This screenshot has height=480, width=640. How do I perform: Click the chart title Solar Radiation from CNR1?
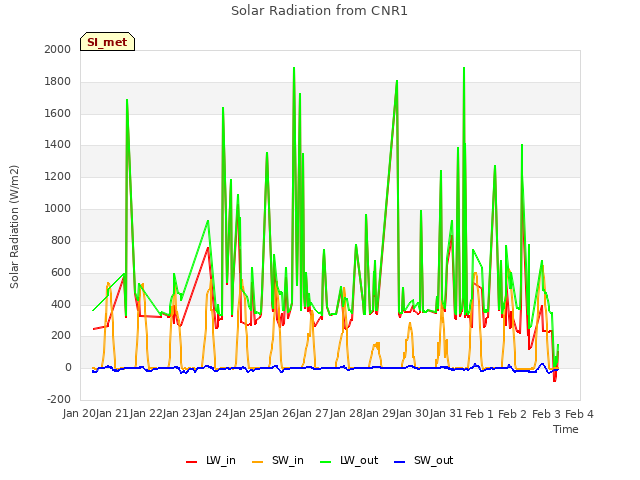(319, 11)
